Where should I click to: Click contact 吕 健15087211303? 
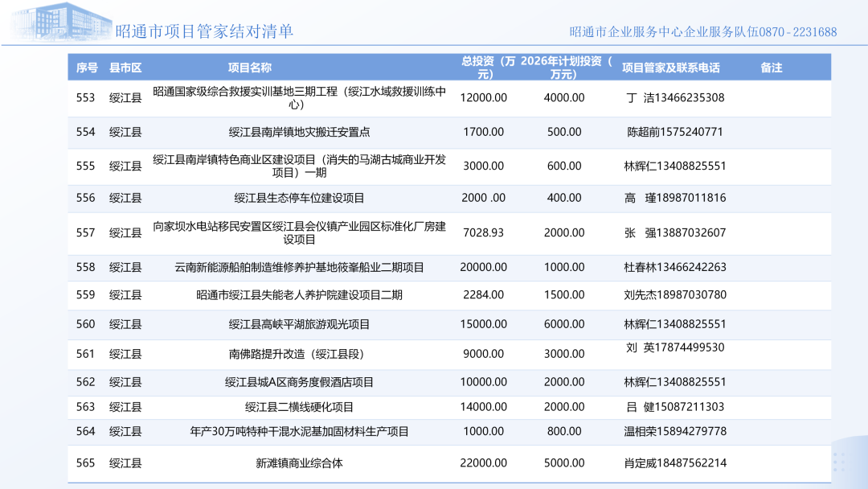click(x=675, y=407)
